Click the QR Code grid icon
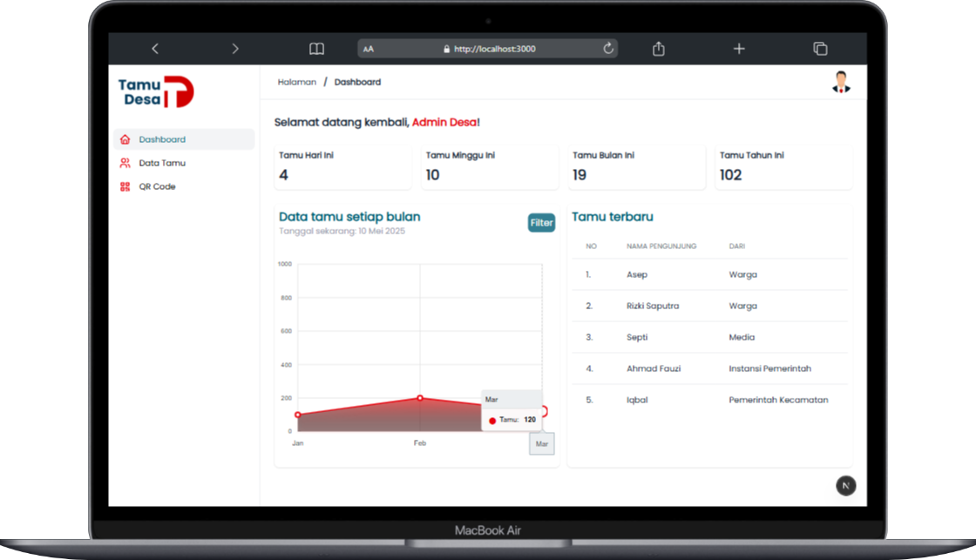The image size is (976, 560). coord(125,186)
